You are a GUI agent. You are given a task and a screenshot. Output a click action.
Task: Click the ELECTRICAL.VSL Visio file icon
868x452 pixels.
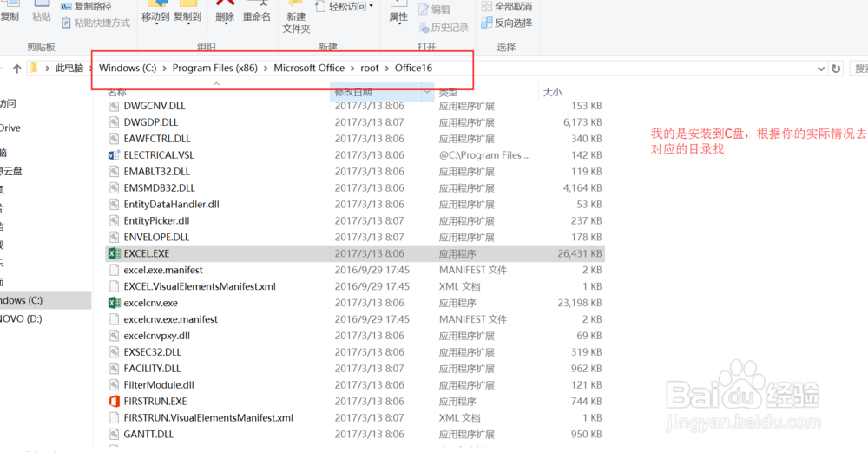[114, 155]
